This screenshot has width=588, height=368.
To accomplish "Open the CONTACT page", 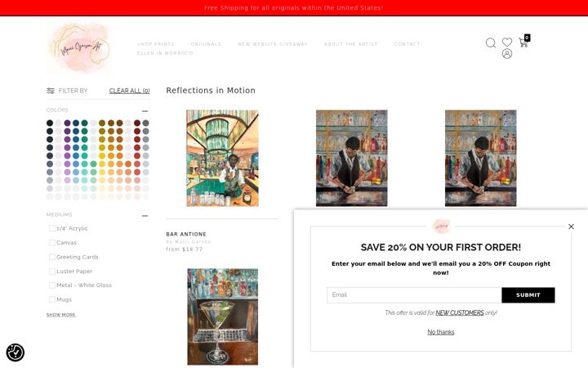I will click(407, 44).
